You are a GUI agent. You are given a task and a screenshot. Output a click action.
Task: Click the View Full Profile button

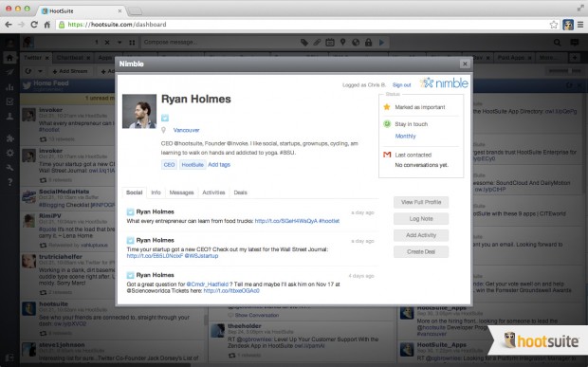pyautogui.click(x=421, y=202)
